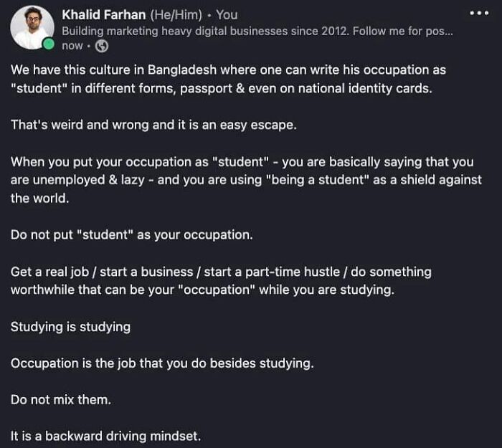Click the green online status dot

[x=48, y=44]
